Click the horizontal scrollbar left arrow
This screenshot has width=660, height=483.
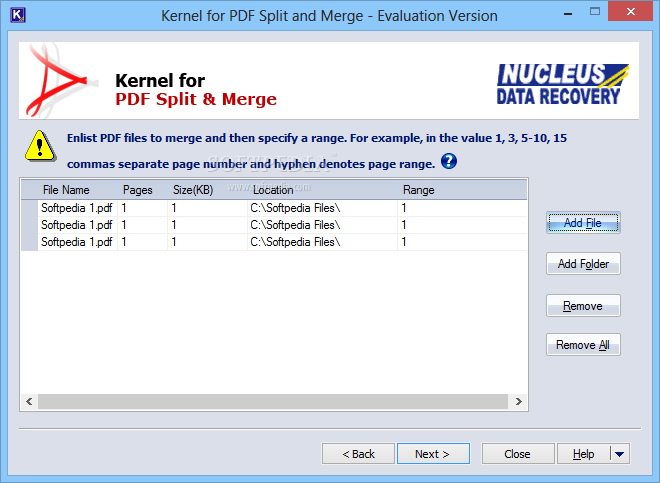click(29, 401)
